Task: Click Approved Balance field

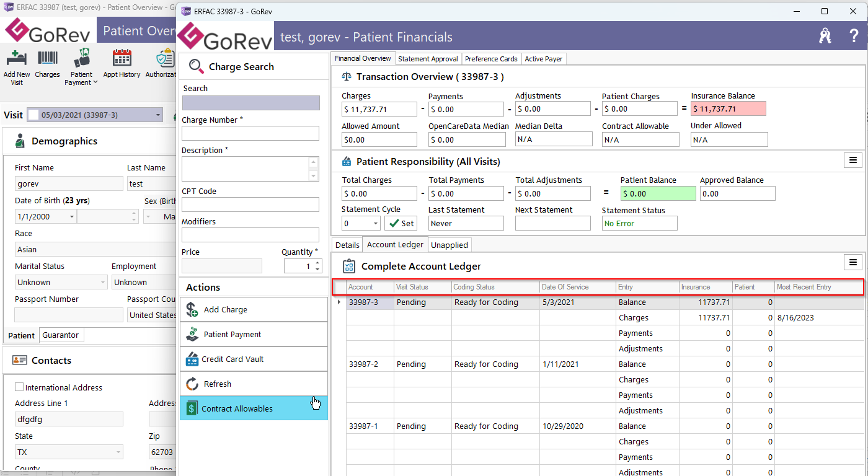Action: pyautogui.click(x=738, y=193)
